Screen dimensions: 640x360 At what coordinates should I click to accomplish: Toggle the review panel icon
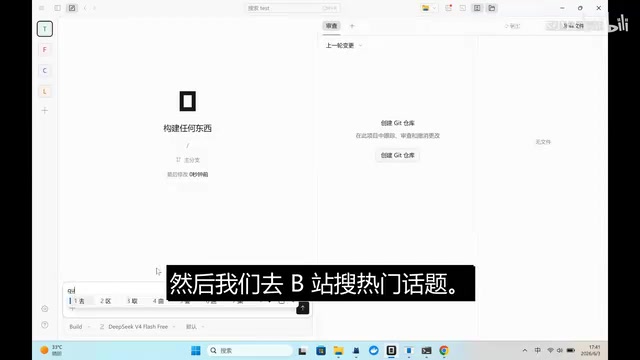tap(477, 8)
